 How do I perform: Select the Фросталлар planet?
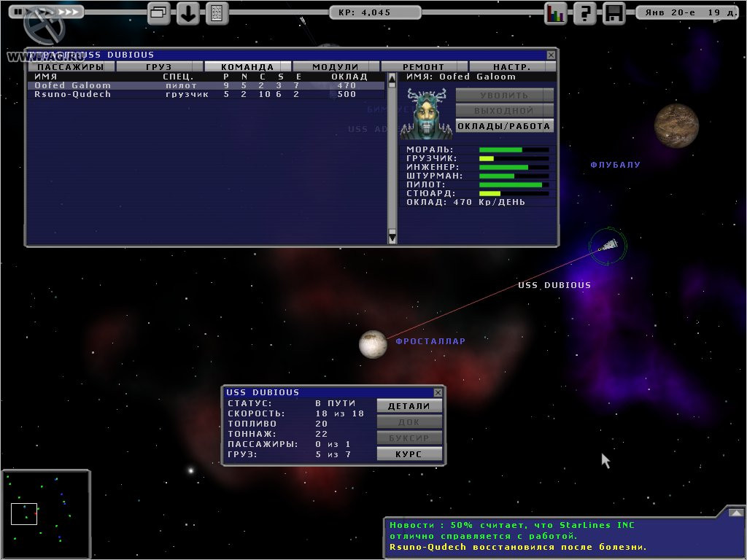click(x=373, y=344)
